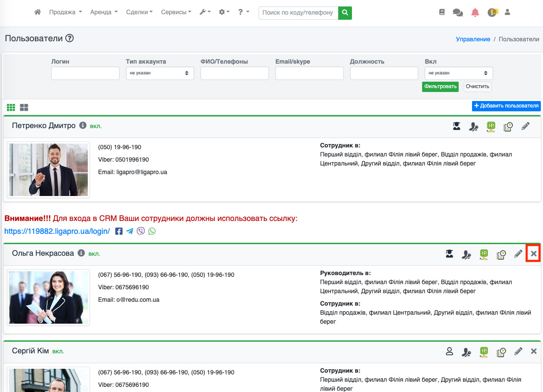Open IP settings for Ольга Некрасова

click(484, 254)
